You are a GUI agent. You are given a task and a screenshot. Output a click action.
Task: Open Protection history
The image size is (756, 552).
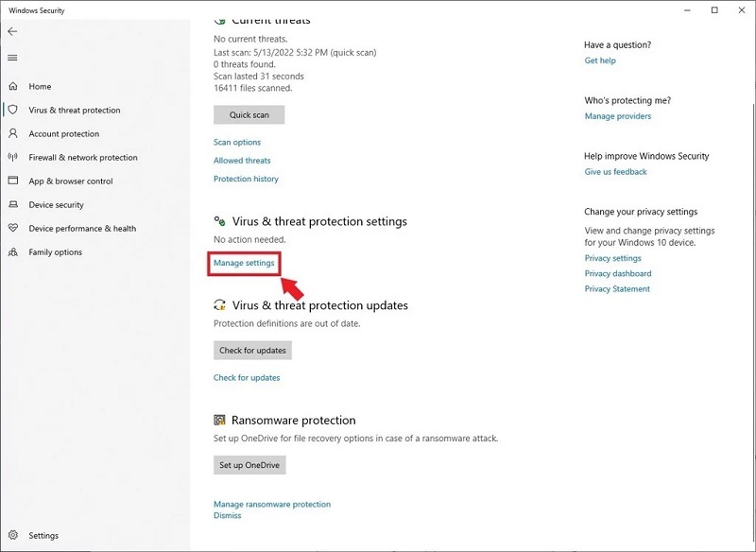[x=245, y=179]
